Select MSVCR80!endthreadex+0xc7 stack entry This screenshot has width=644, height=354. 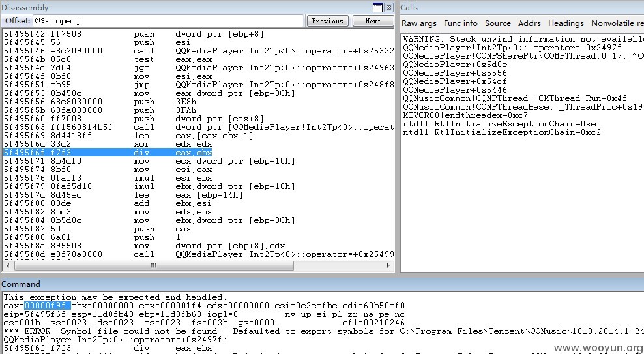click(x=465, y=115)
